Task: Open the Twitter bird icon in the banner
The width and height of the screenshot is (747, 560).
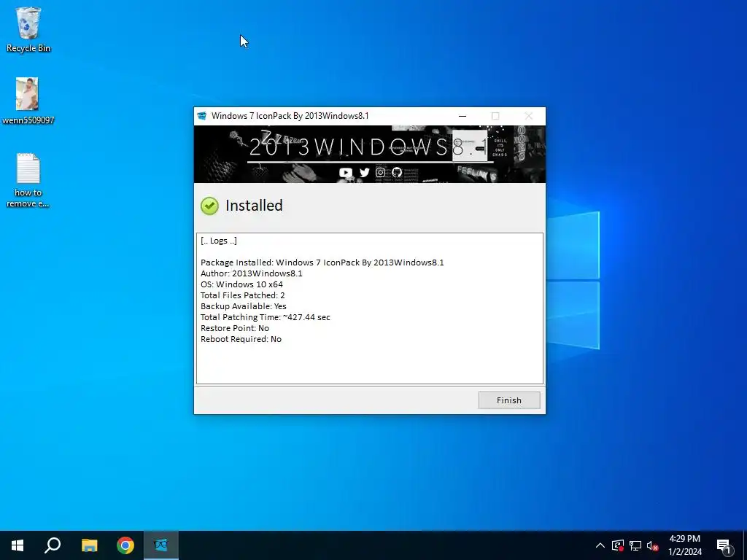Action: click(x=365, y=172)
